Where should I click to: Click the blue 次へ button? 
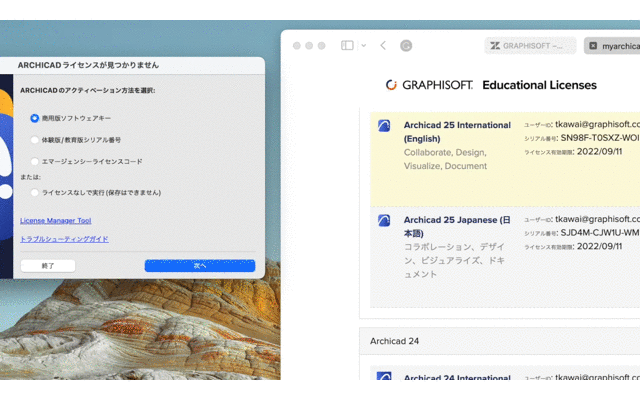point(200,266)
